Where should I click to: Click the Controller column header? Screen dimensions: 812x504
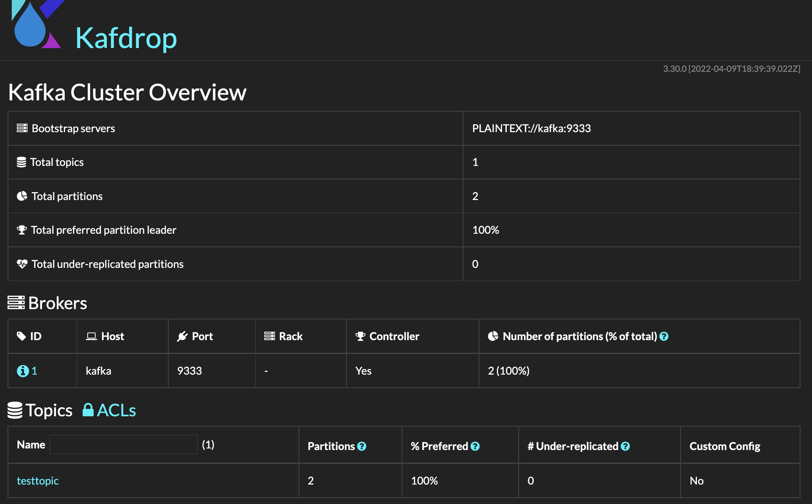point(394,337)
